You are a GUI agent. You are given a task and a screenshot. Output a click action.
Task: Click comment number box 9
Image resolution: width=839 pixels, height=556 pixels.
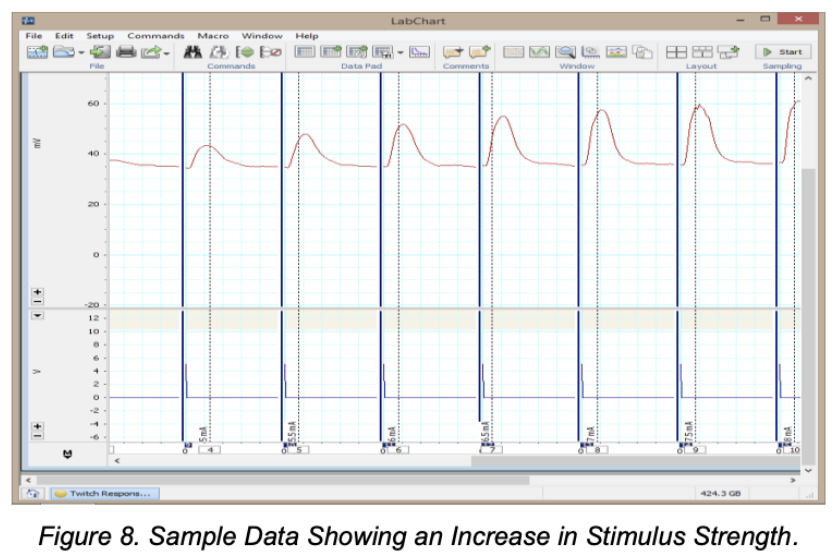point(696,450)
